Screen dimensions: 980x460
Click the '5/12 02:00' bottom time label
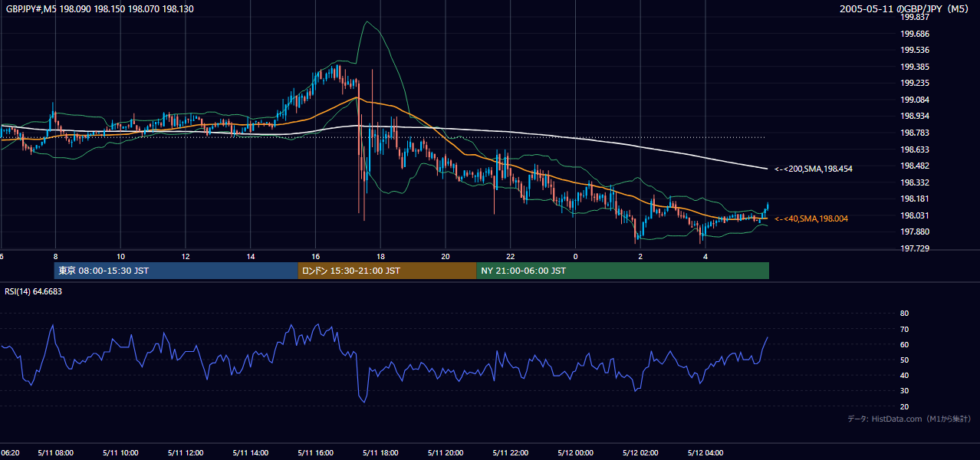point(640,453)
